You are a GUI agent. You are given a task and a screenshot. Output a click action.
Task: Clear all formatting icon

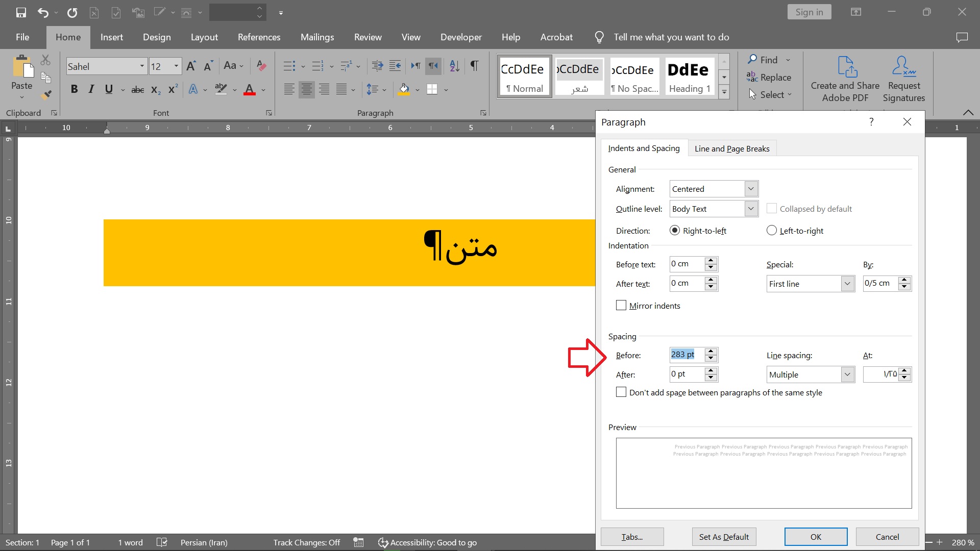click(261, 66)
